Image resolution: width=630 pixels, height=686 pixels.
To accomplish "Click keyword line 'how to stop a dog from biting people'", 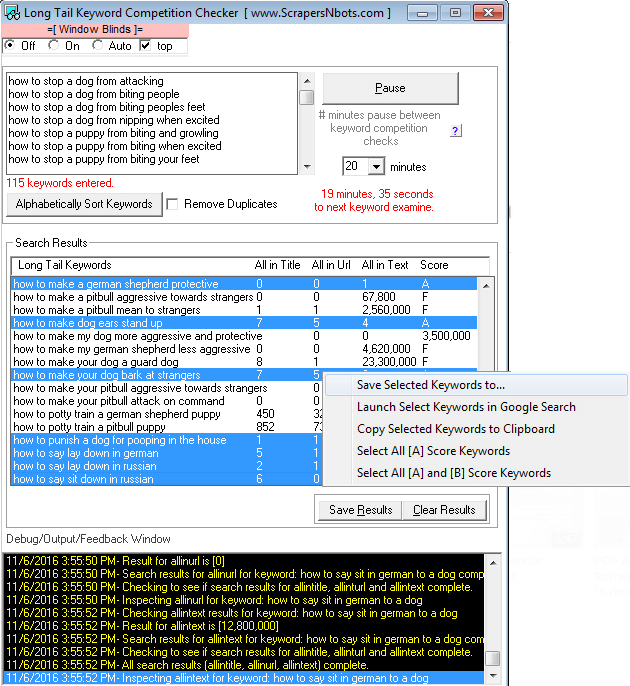I will 94,94.
